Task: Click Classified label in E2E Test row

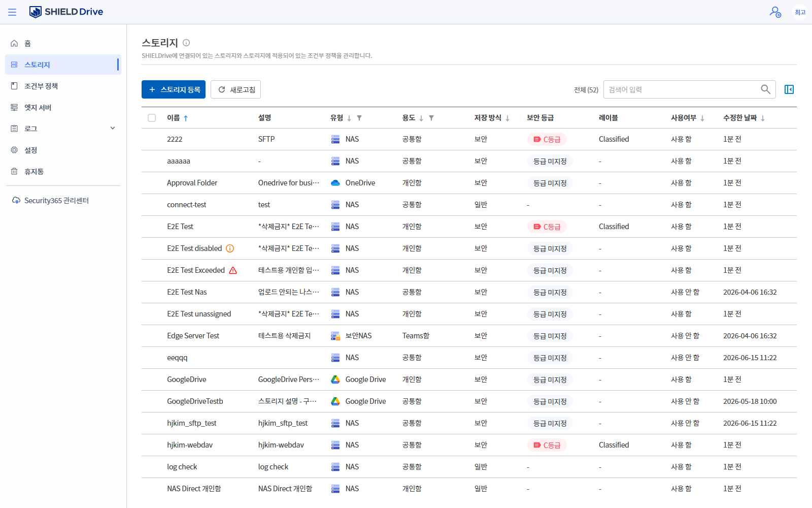Action: click(x=614, y=227)
